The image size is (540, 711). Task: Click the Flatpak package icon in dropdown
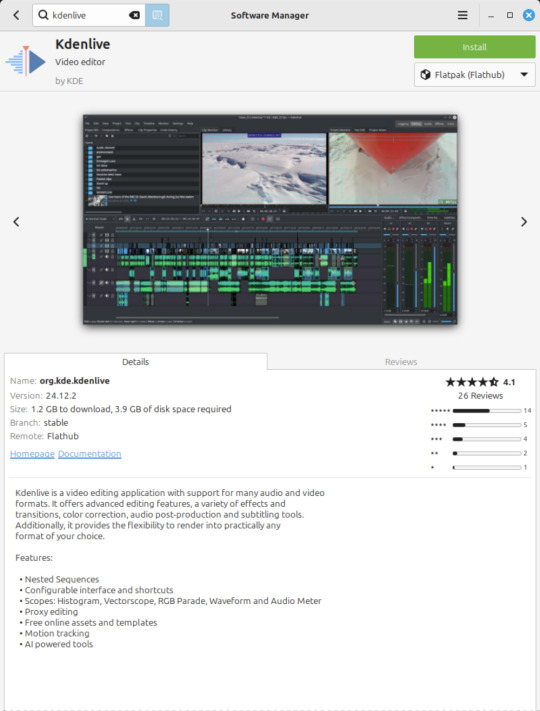click(x=425, y=75)
